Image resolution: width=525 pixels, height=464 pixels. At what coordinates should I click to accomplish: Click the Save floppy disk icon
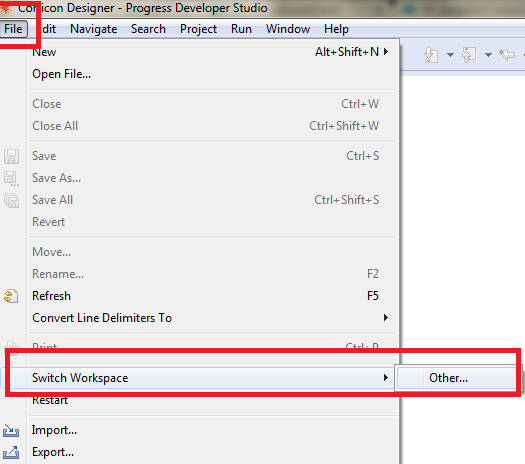[x=11, y=156]
